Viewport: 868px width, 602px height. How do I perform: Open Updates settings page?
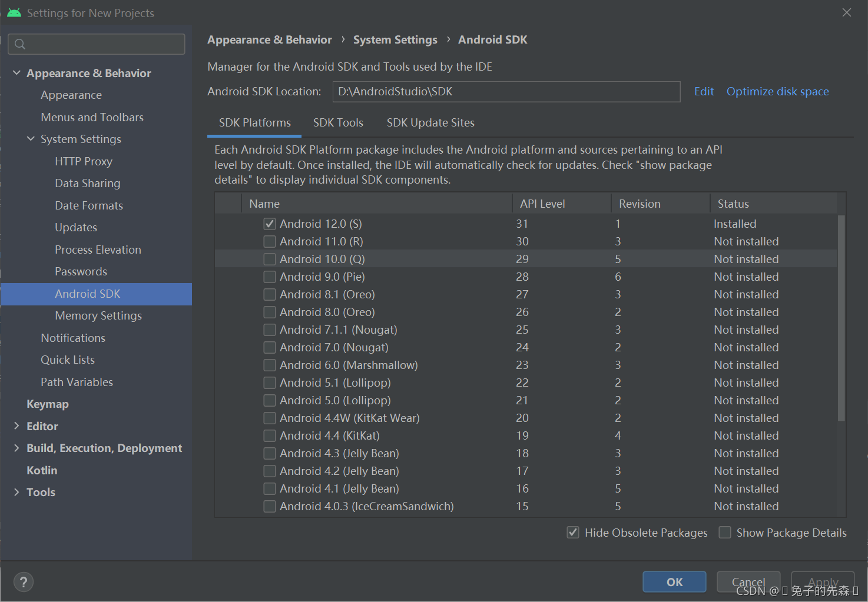pyautogui.click(x=76, y=227)
